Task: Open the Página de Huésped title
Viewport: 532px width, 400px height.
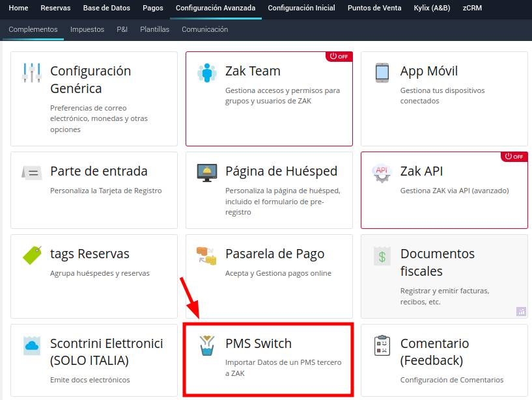Action: (281, 172)
